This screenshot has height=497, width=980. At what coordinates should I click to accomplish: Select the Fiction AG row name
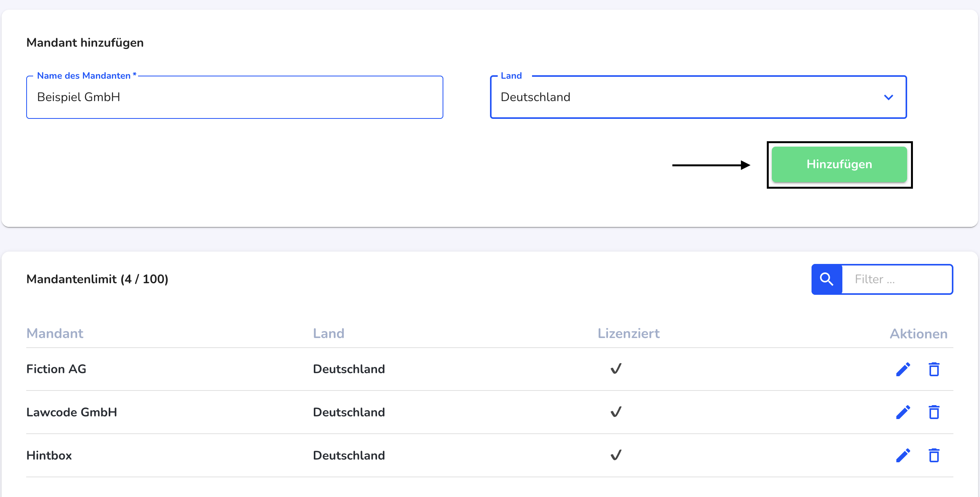[56, 369]
